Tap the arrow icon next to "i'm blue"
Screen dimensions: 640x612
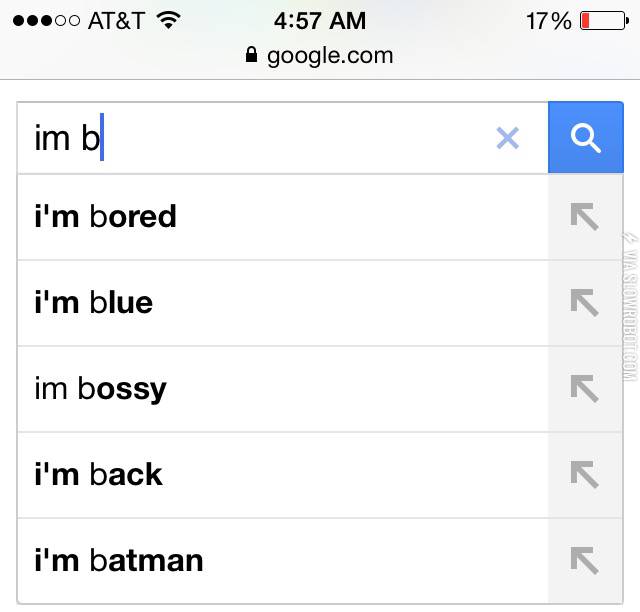coord(584,303)
